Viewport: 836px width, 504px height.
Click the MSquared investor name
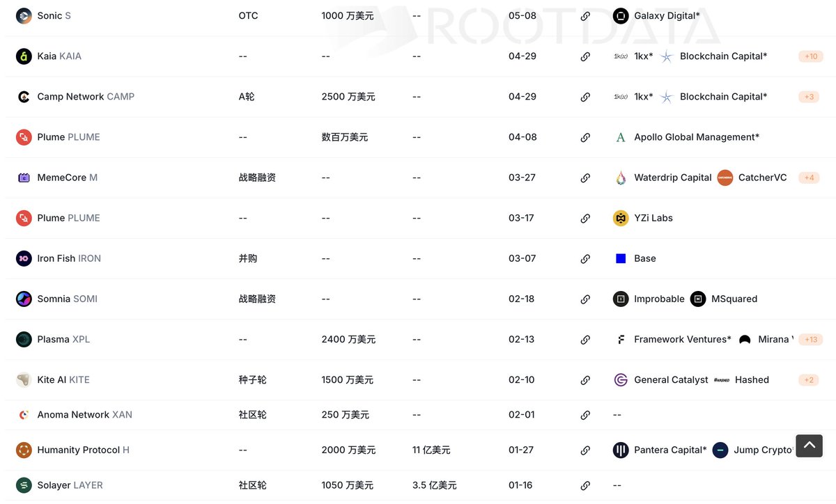(x=734, y=299)
